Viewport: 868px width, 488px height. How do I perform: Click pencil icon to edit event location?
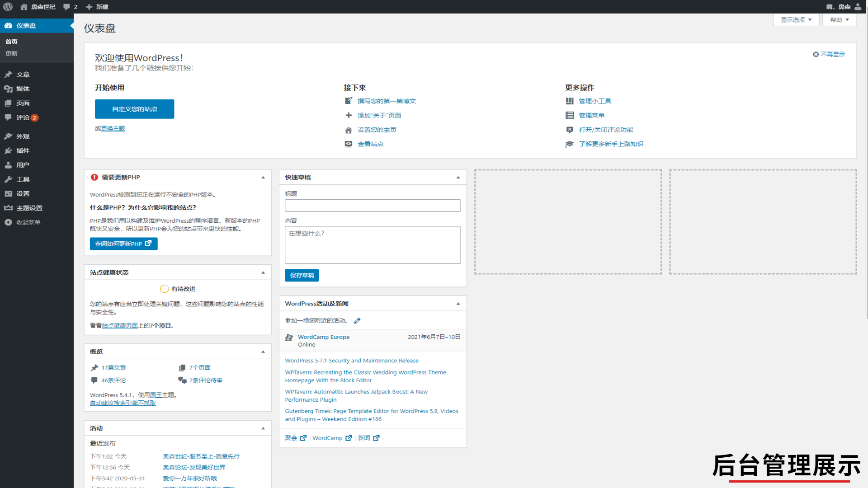coord(357,321)
